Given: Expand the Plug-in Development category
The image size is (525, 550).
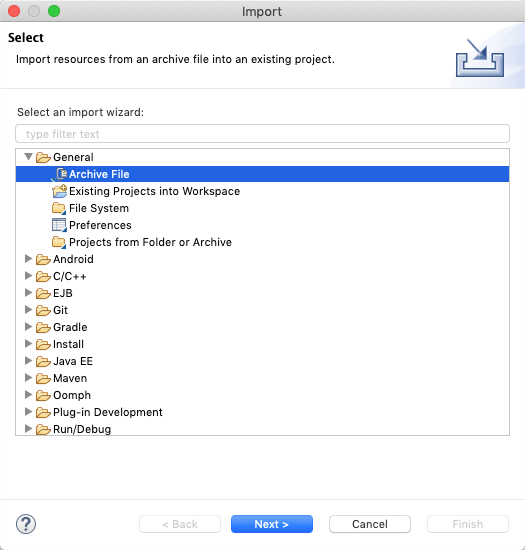Looking at the screenshot, I should [x=28, y=412].
